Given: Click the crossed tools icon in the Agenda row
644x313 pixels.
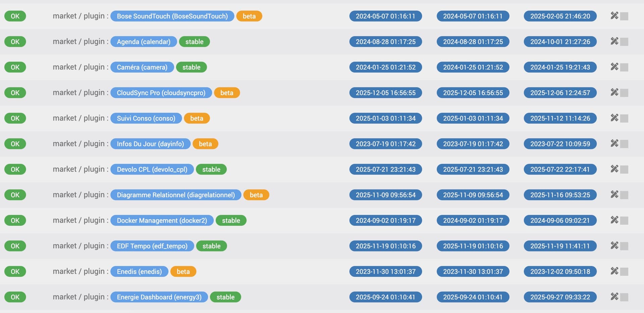Looking at the screenshot, I should pos(614,41).
